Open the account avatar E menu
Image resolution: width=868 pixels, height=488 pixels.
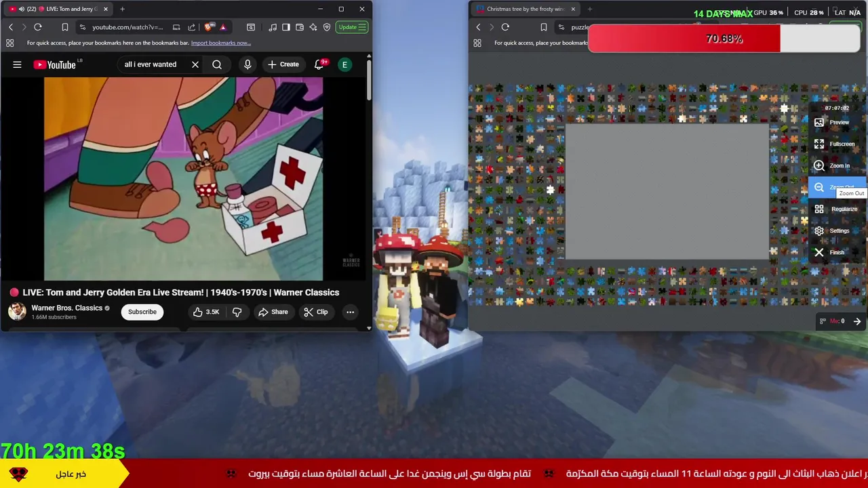coord(344,64)
